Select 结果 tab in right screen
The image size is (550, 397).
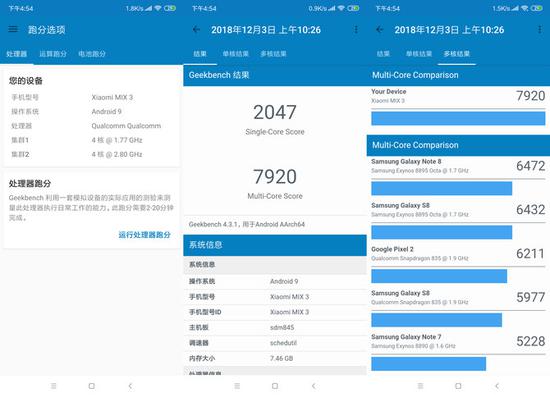[x=383, y=54]
